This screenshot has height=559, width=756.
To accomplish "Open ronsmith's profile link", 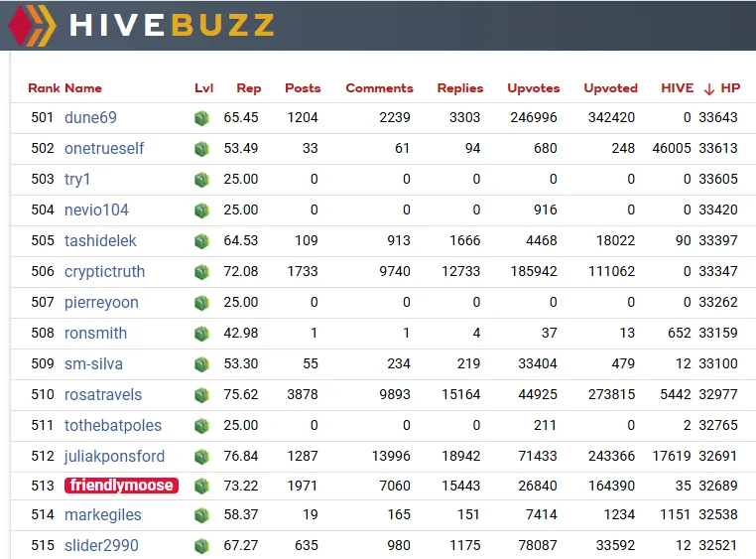I will click(x=95, y=334).
